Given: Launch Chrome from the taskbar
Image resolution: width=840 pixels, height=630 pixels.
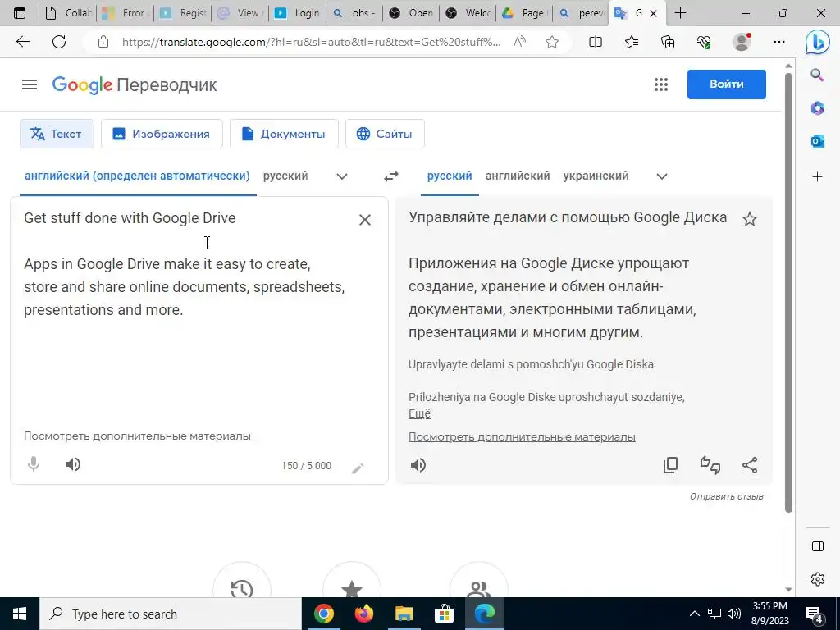Looking at the screenshot, I should coord(323,614).
